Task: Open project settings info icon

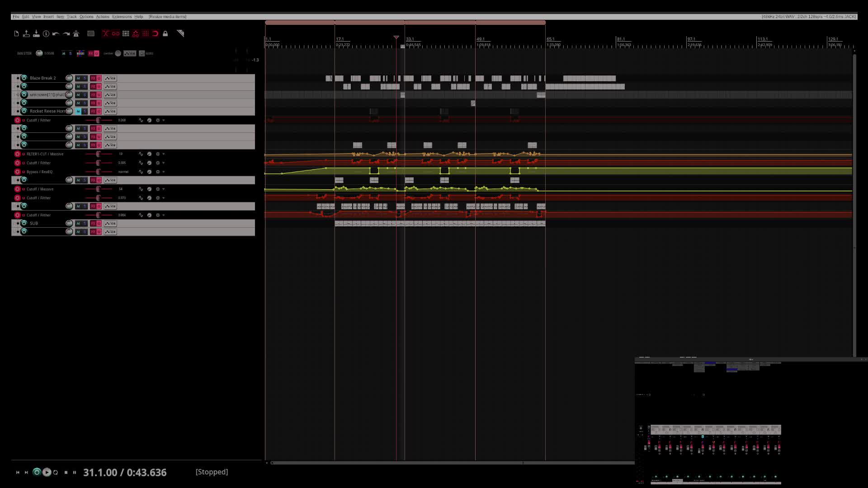Action: (x=46, y=33)
